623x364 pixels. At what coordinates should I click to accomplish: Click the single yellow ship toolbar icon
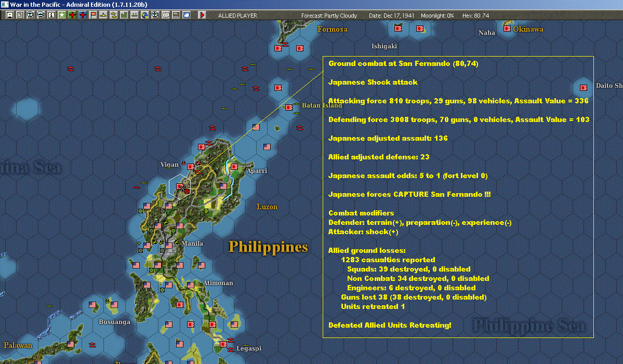pyautogui.click(x=103, y=15)
